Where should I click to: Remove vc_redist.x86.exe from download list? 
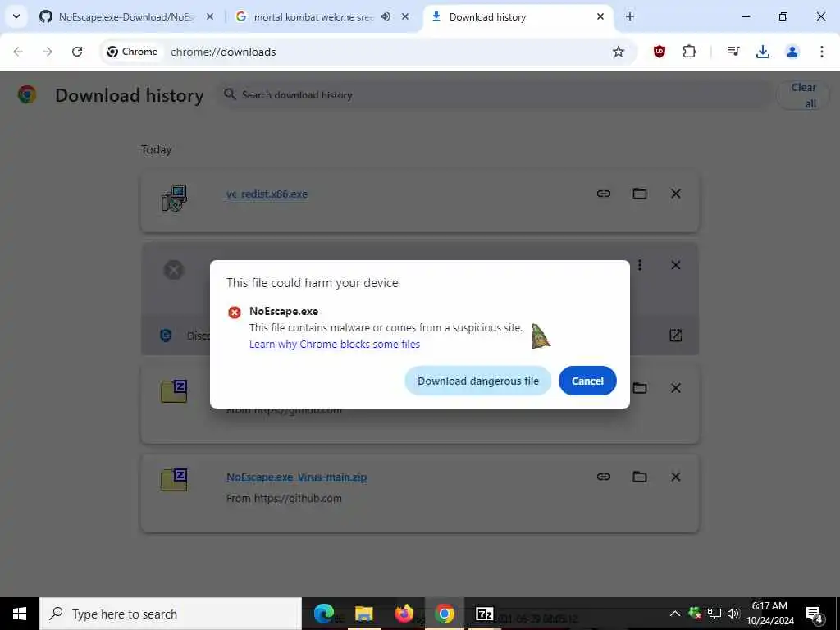676,194
